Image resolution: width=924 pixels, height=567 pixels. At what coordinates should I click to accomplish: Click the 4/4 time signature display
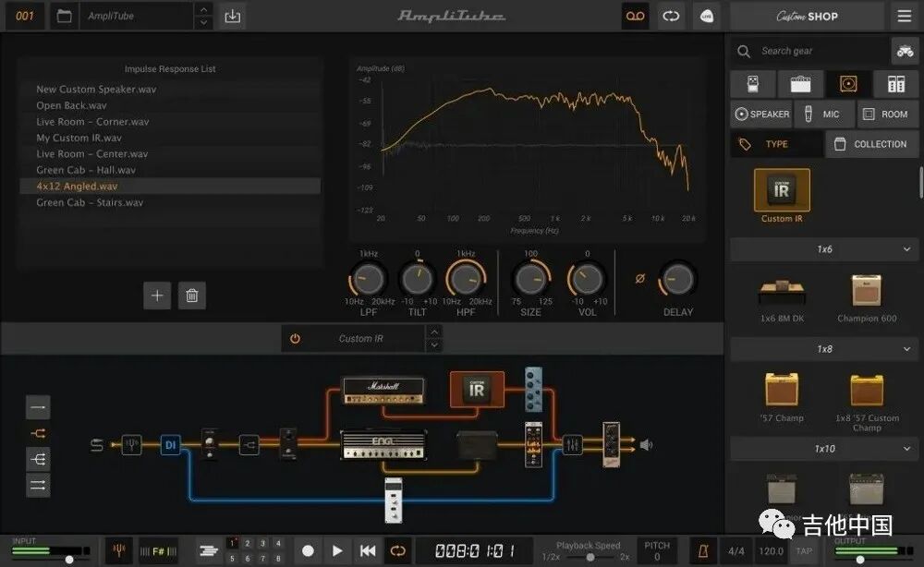point(736,551)
